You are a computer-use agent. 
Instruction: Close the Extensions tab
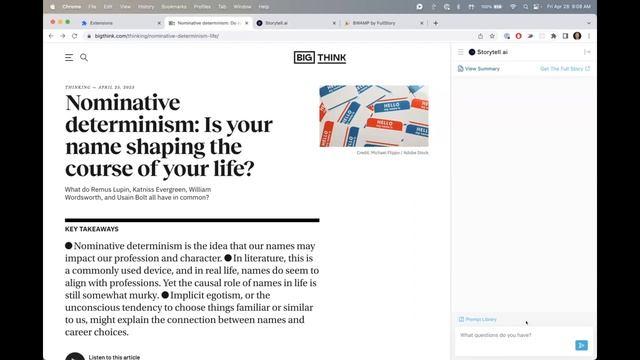pos(159,23)
